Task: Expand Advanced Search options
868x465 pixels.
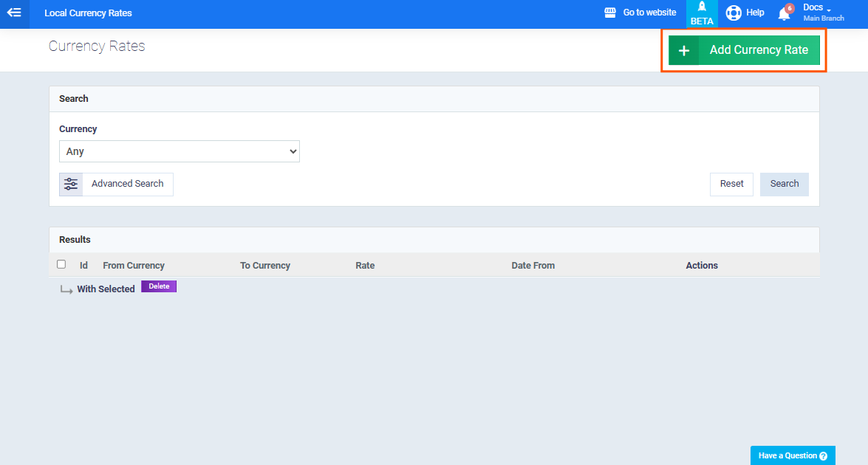Action: point(127,184)
